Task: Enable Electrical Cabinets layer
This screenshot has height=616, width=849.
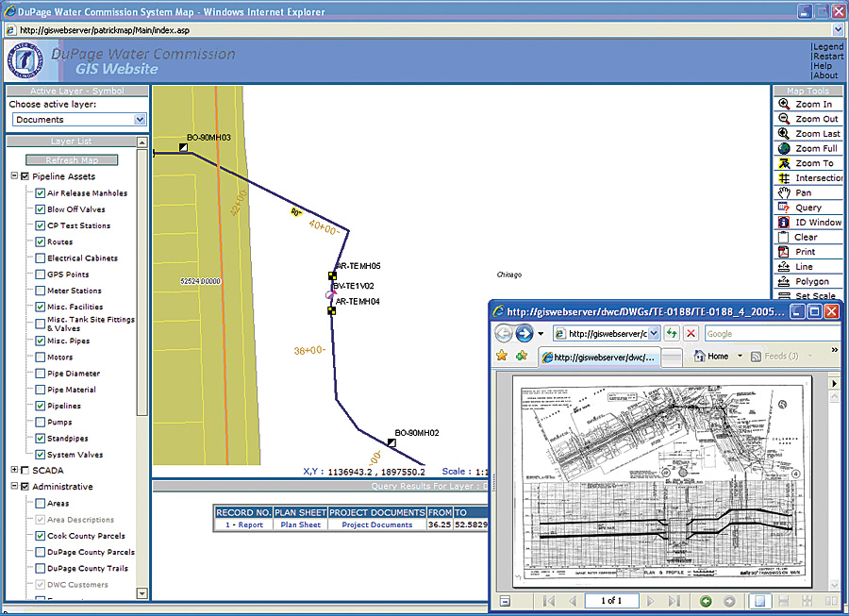Action: [40, 258]
